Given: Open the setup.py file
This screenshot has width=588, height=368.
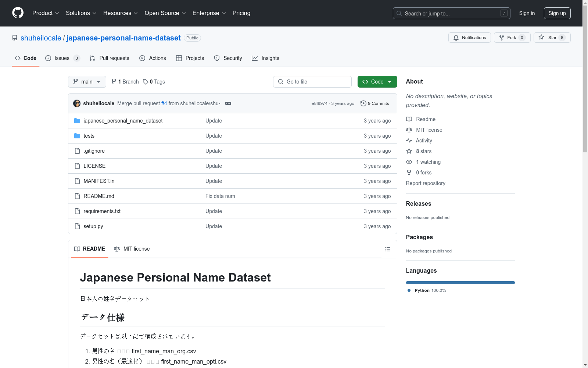Looking at the screenshot, I should [x=93, y=226].
